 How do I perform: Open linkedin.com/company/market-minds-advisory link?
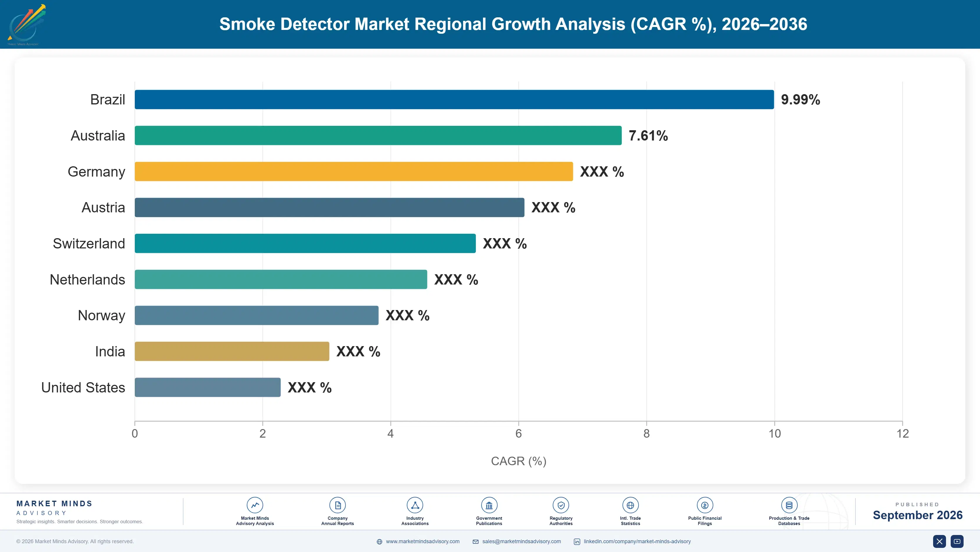tap(637, 541)
